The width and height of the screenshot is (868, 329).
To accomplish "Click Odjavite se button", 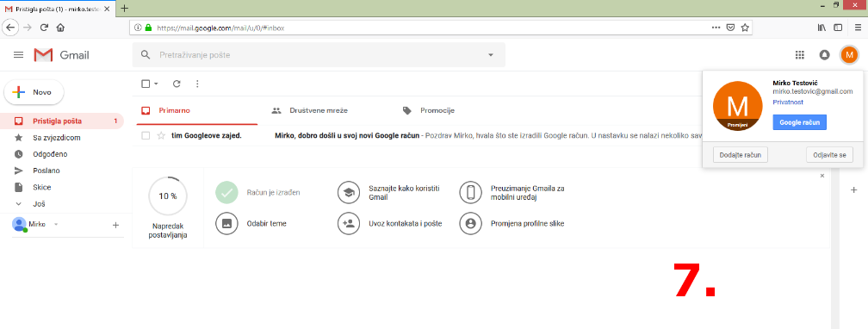I will (830, 155).
